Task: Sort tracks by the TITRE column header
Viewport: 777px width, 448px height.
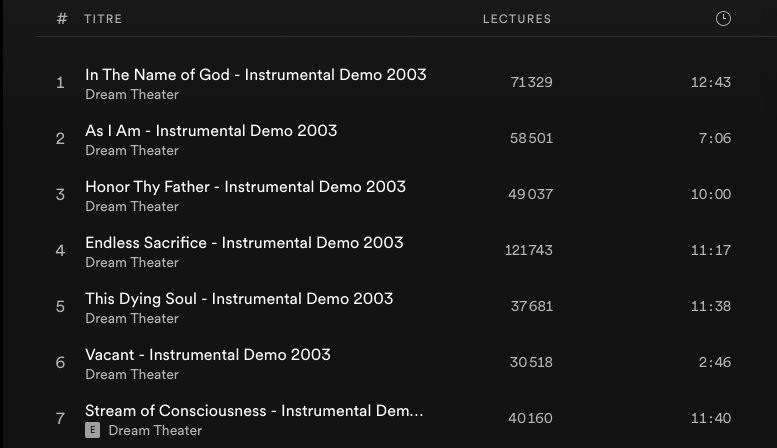Action: pos(103,19)
